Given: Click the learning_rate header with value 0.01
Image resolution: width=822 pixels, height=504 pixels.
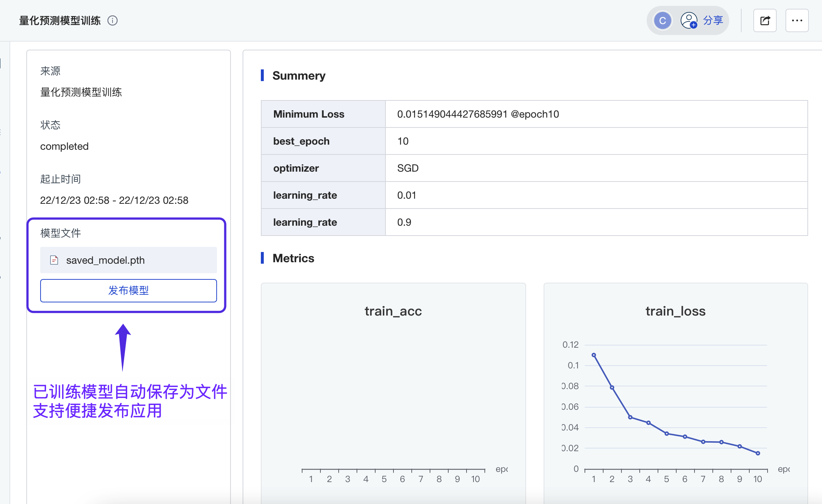Looking at the screenshot, I should click(323, 195).
